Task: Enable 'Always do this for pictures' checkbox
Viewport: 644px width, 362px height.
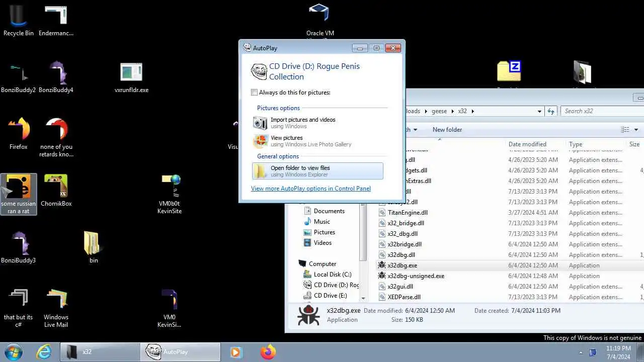Action: (x=254, y=93)
